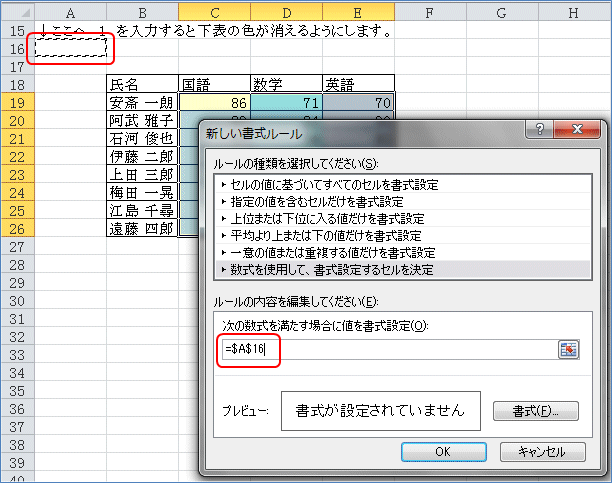Select rule type 数式を使用して、書式設定するセルを決定
Image resolution: width=612 pixels, height=483 pixels.
click(402, 269)
